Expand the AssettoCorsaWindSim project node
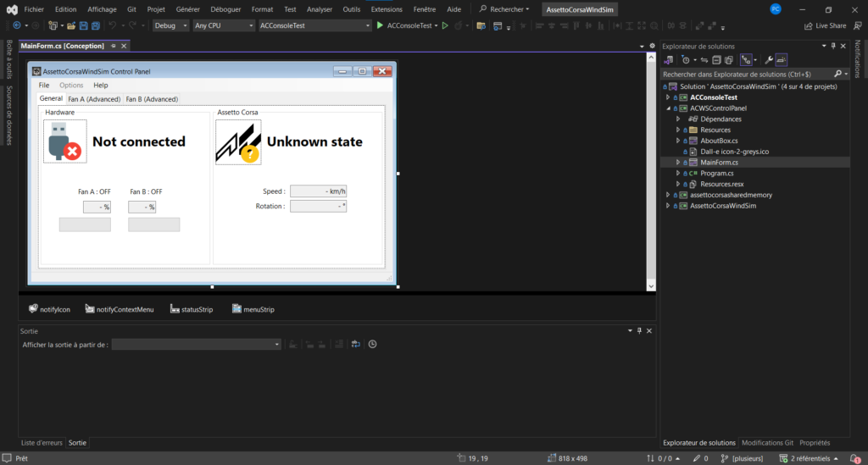Screen dimensions: 868x465 click(x=668, y=206)
